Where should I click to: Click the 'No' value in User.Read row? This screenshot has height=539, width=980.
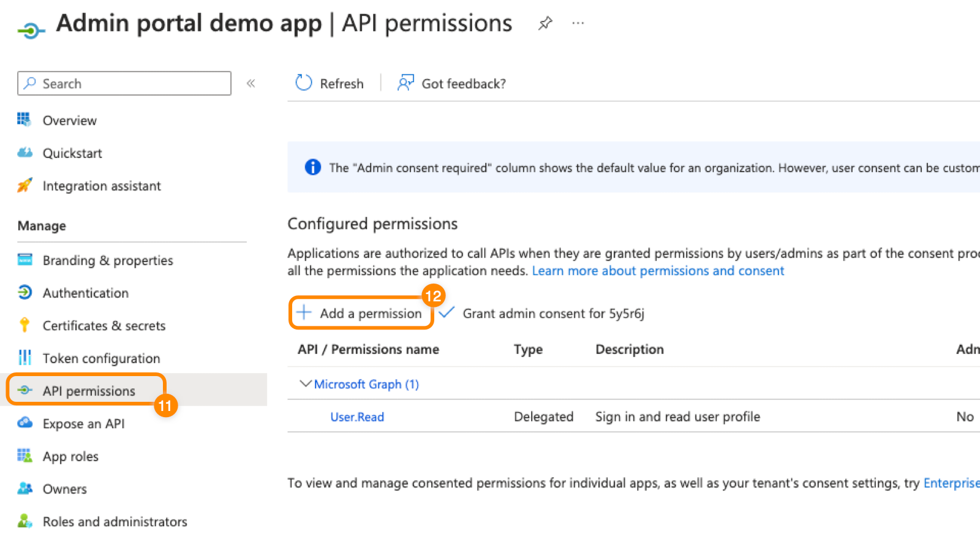(965, 417)
